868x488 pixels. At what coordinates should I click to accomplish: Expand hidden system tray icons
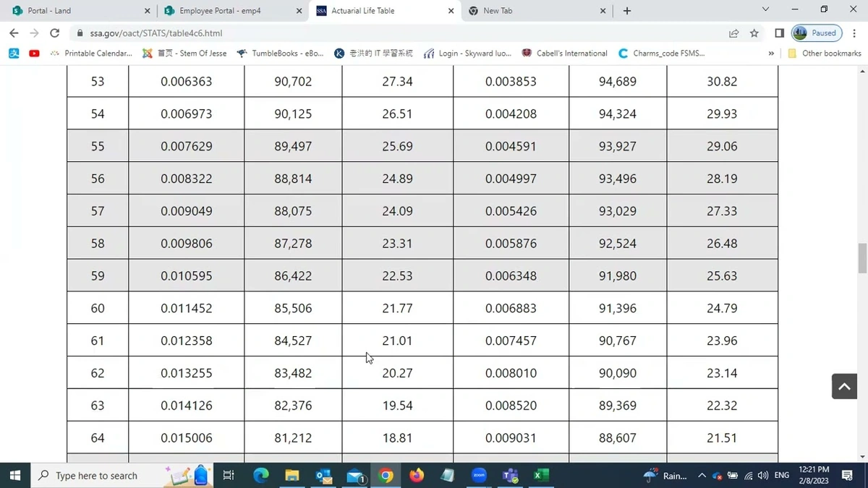(702, 475)
